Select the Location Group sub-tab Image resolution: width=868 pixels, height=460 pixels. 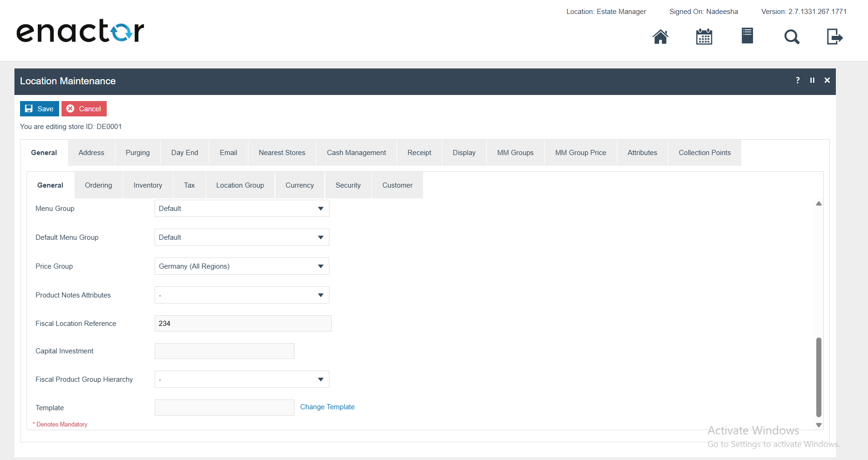pyautogui.click(x=240, y=185)
